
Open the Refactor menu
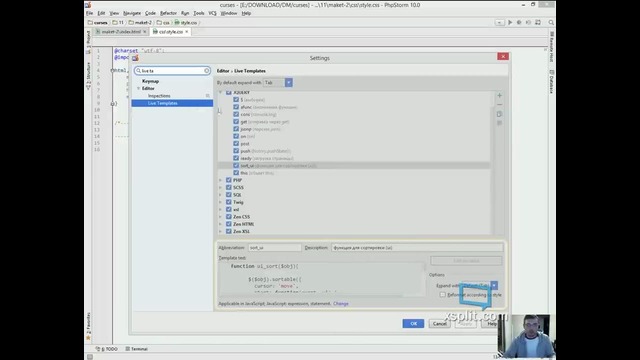(168, 13)
